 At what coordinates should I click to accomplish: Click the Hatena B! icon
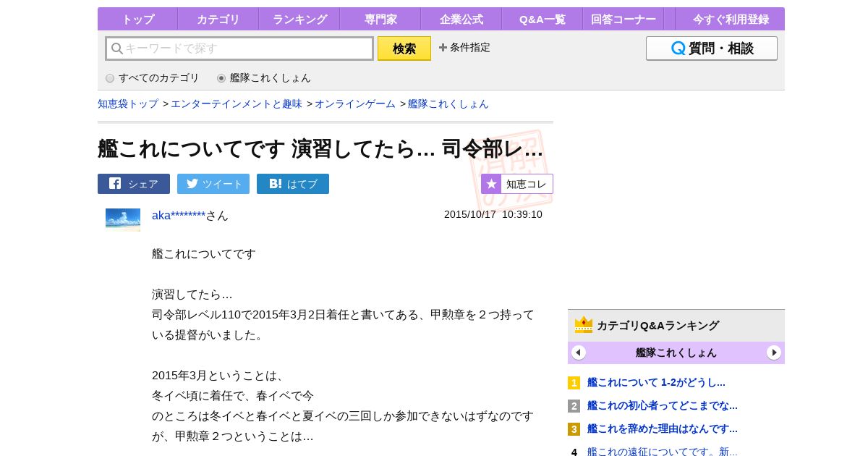(275, 184)
